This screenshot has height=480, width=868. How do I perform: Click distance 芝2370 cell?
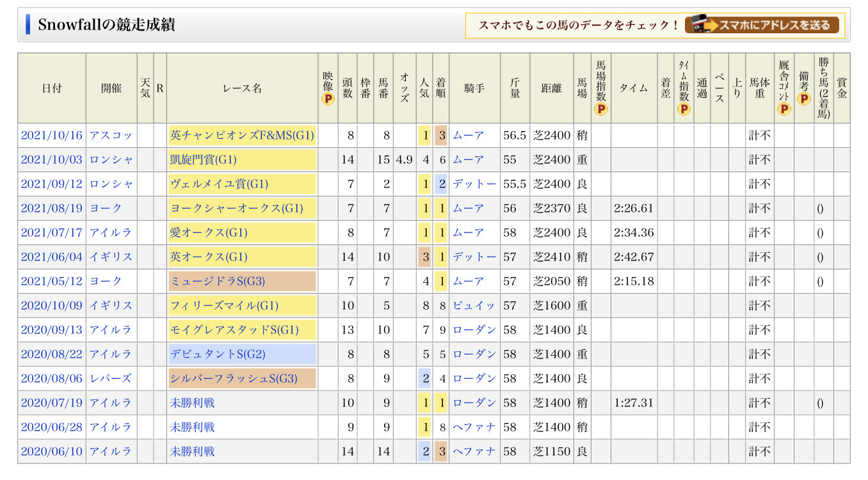coord(552,209)
